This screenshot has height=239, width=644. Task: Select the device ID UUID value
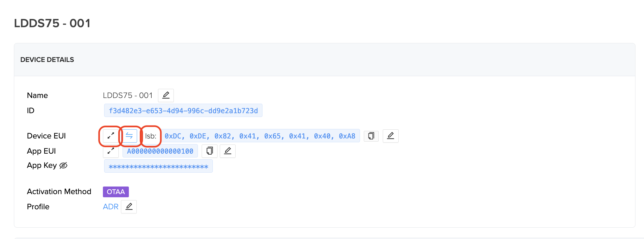[x=183, y=111]
